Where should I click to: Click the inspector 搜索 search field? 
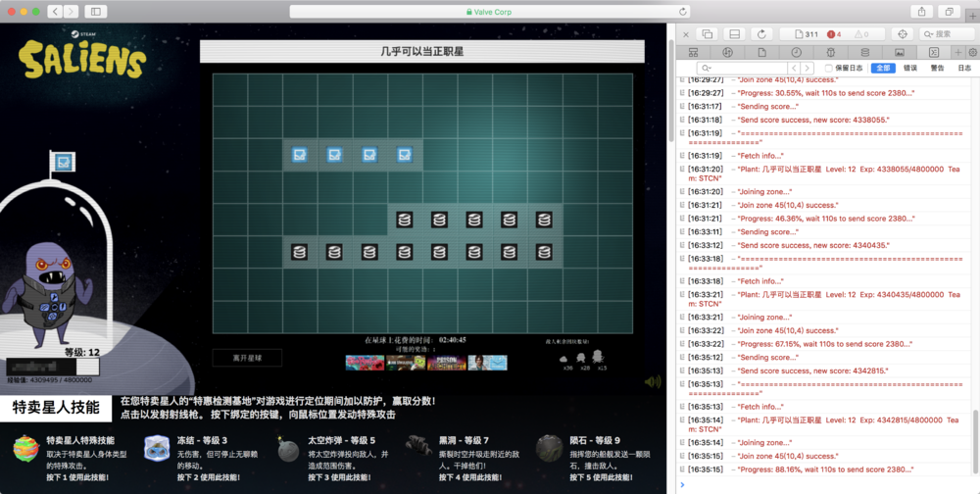pos(947,34)
